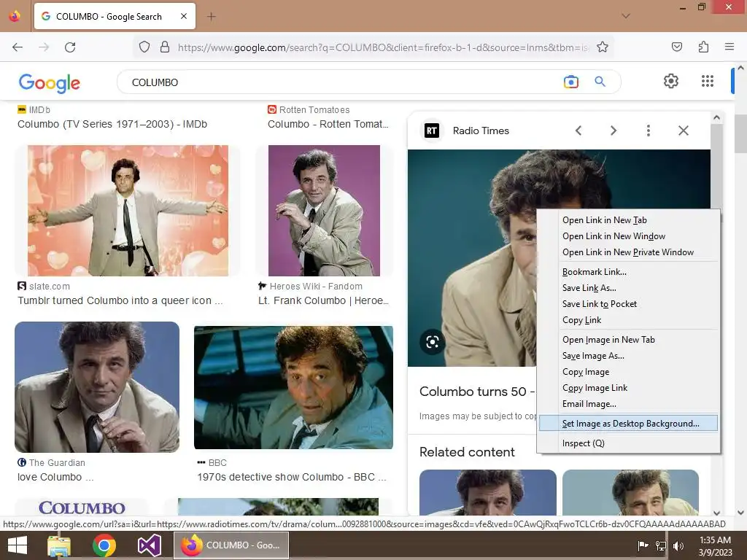Close the COLUMBO - Google Search tab

coord(184,16)
